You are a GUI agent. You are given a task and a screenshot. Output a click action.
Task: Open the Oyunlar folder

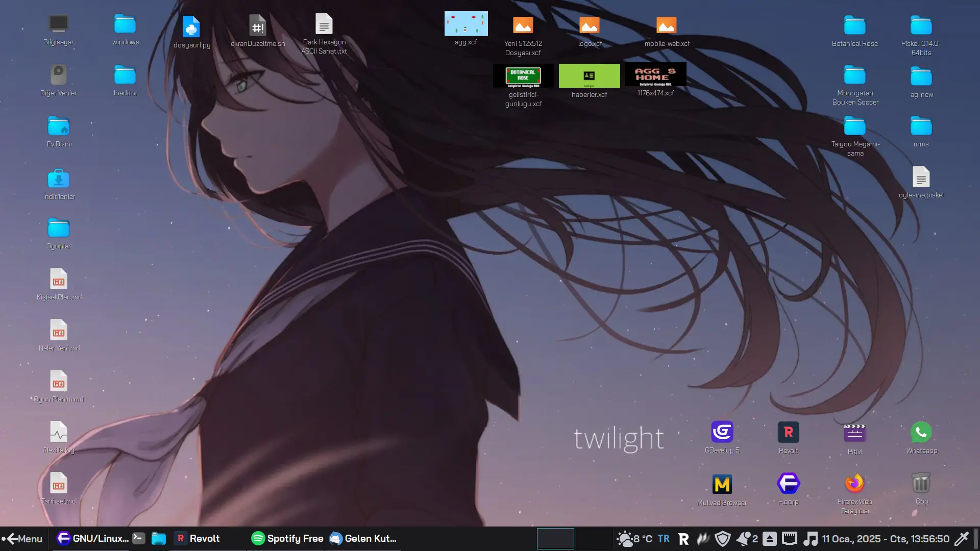(x=59, y=234)
